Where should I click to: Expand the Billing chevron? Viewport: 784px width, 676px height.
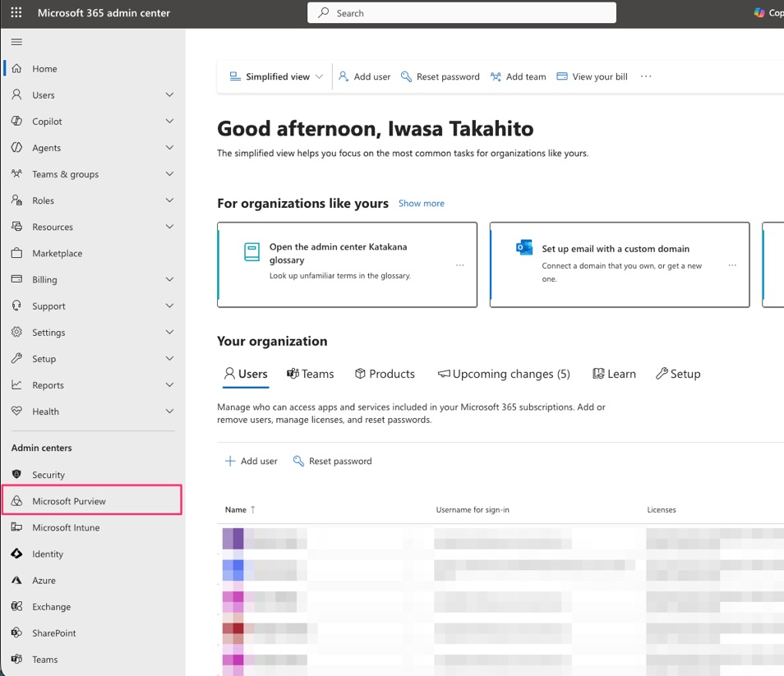pyautogui.click(x=169, y=279)
